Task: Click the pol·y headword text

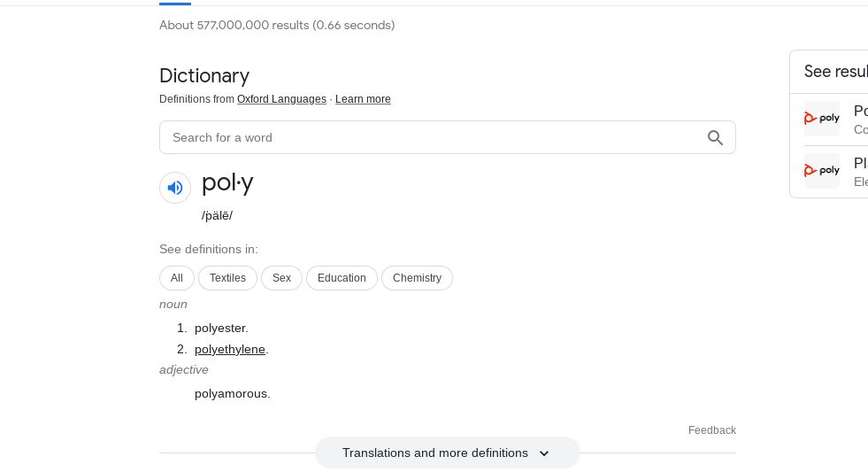Action: [x=227, y=182]
